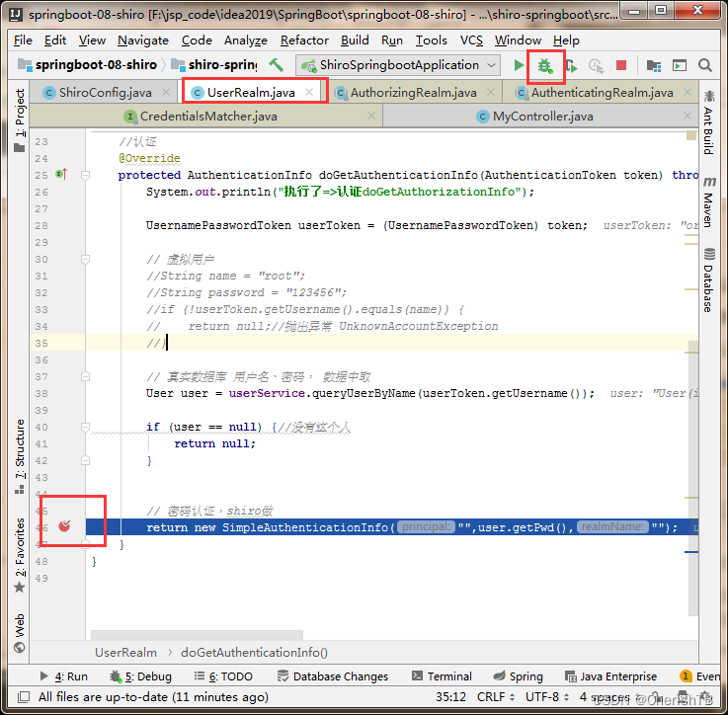Viewport: 728px width, 715px height.
Task: Open the VCS menu
Action: pos(471,40)
